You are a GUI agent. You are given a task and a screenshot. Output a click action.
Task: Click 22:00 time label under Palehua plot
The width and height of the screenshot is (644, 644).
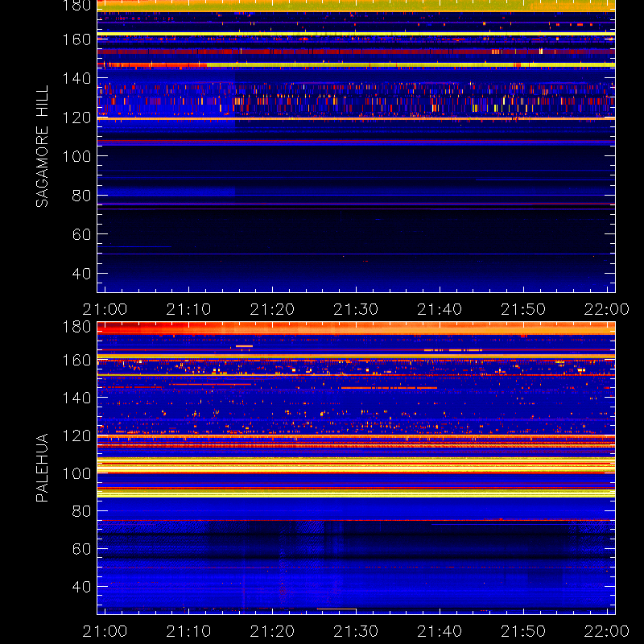tap(607, 631)
